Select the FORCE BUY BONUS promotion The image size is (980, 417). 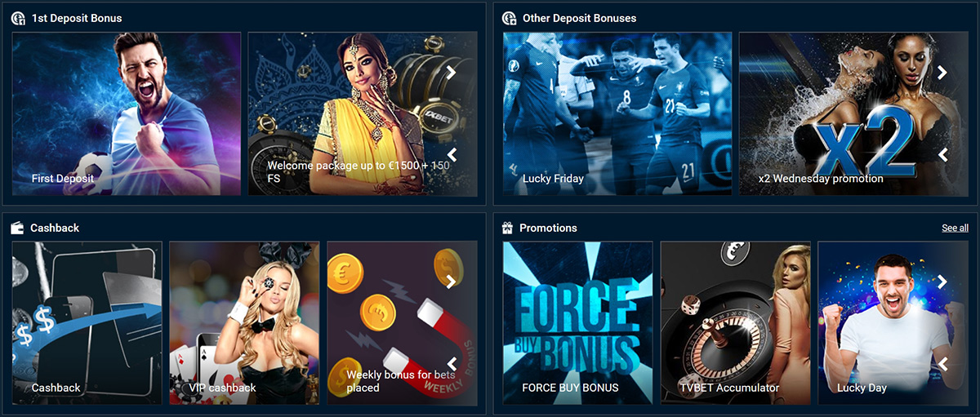click(x=578, y=322)
